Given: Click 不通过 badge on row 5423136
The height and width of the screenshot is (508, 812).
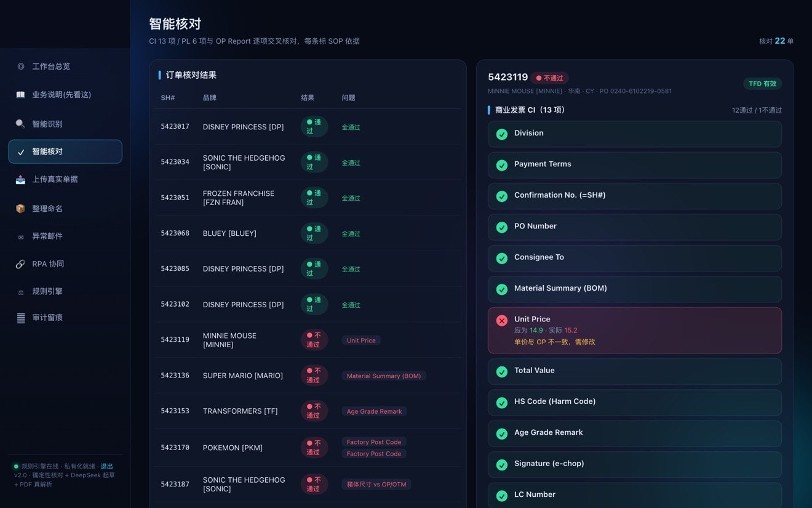Looking at the screenshot, I should 314,376.
